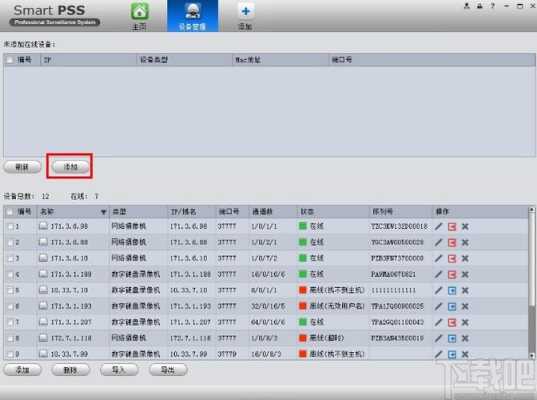Click 添加 button under the online devices table
Screen dimensions: 537x400
click(x=71, y=167)
